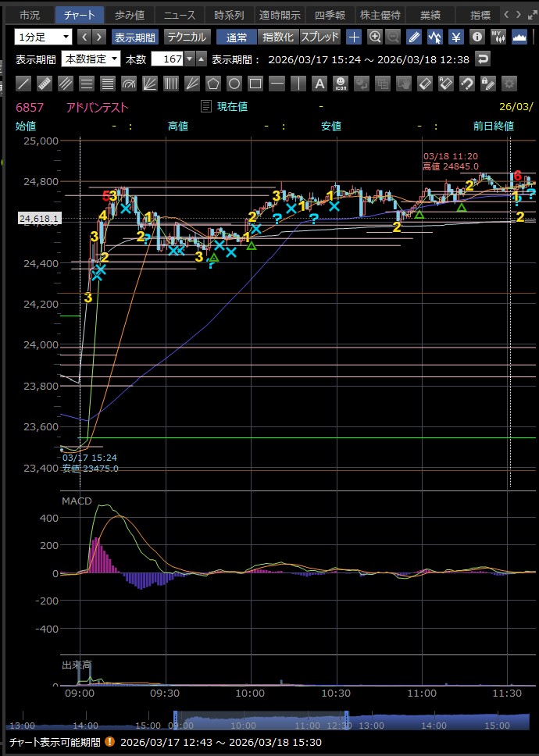Image resolution: width=539 pixels, height=756 pixels.
Task: Click the テクニカル button
Action: point(187,37)
